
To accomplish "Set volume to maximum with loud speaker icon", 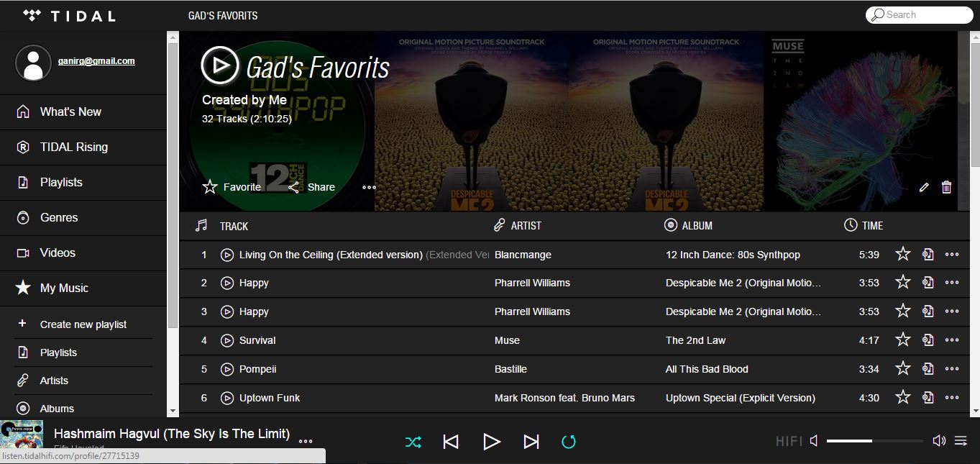I will tap(938, 441).
